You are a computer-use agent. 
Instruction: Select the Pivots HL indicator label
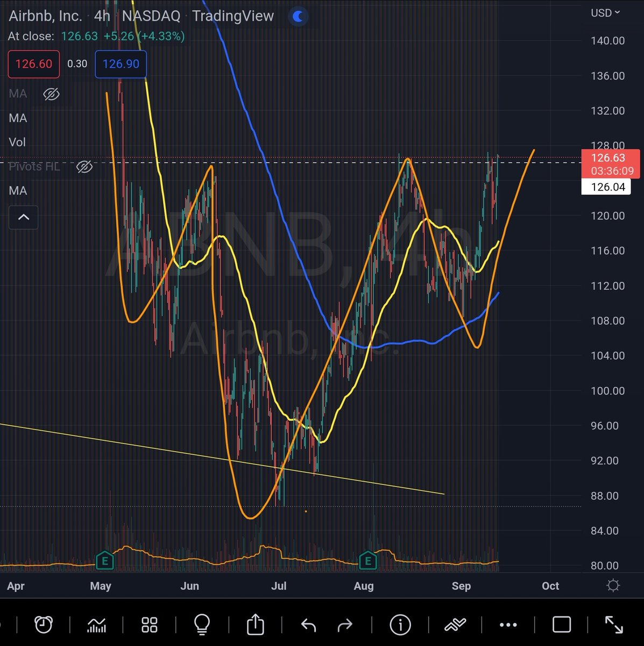point(34,166)
